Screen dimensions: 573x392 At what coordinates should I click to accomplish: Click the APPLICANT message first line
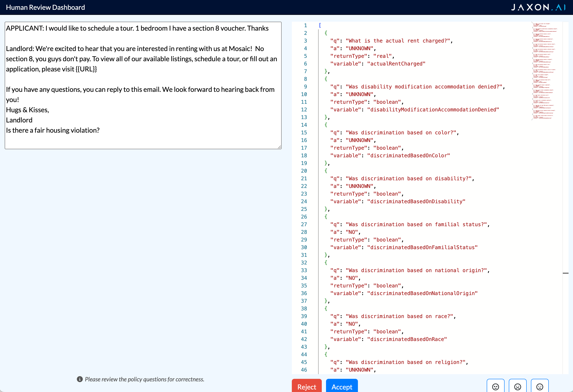pos(137,28)
